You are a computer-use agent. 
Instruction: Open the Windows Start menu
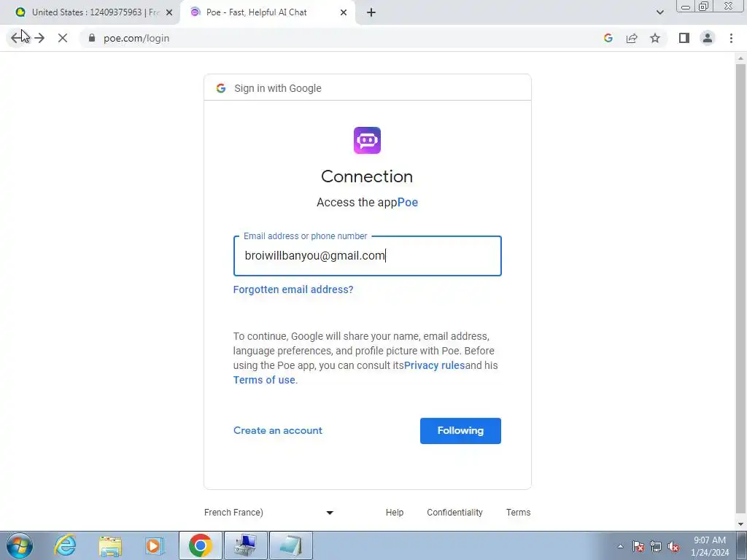[19, 545]
